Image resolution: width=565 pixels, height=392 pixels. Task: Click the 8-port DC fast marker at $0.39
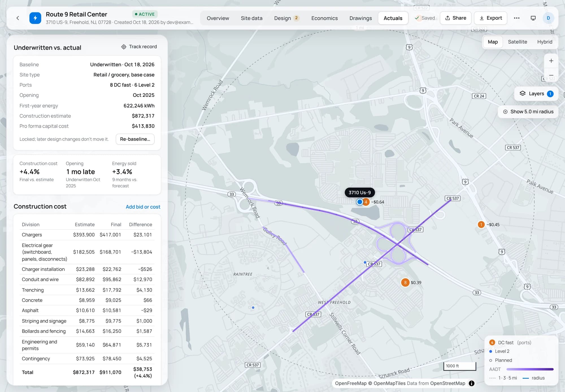coord(405,282)
